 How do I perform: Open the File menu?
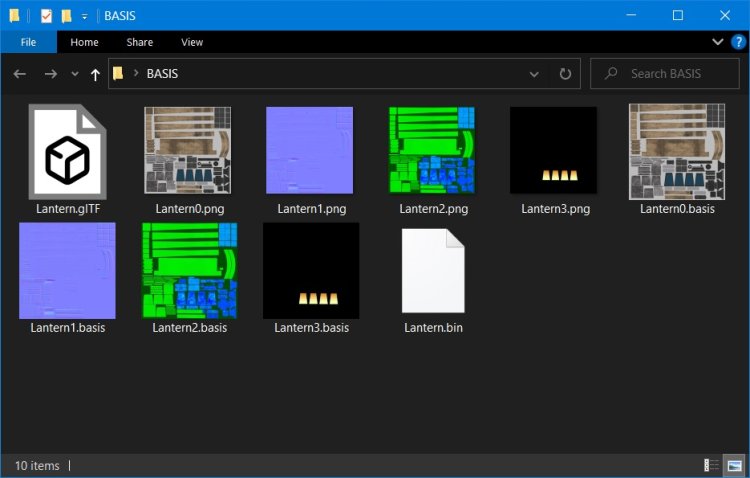tap(28, 42)
